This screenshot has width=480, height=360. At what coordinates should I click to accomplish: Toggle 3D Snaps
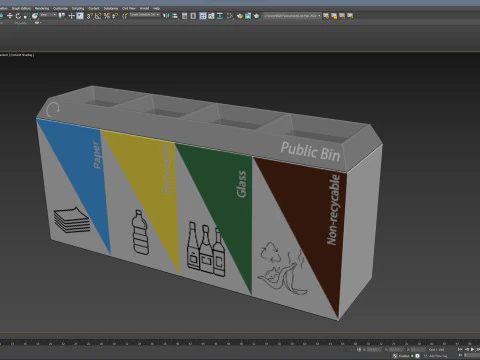(x=90, y=16)
